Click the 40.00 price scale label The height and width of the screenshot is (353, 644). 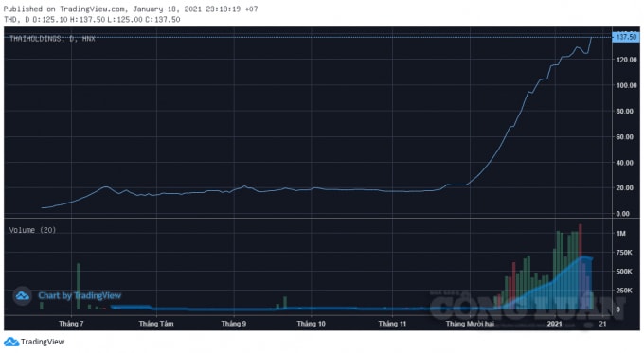[625, 163]
